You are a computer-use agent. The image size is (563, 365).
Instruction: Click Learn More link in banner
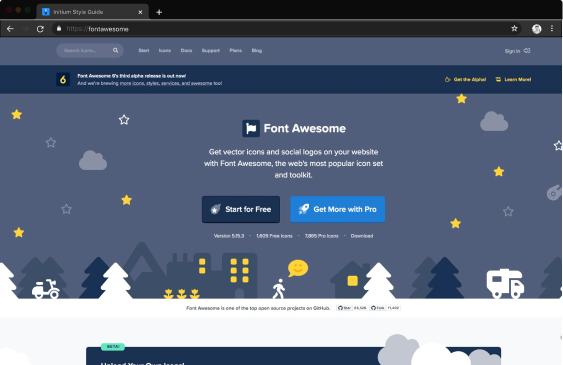(513, 79)
